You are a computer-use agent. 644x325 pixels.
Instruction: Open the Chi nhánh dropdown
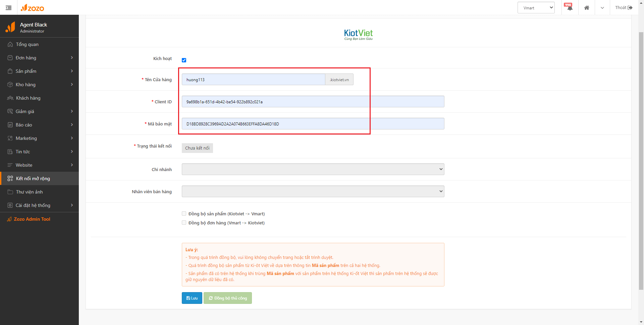[x=313, y=169]
